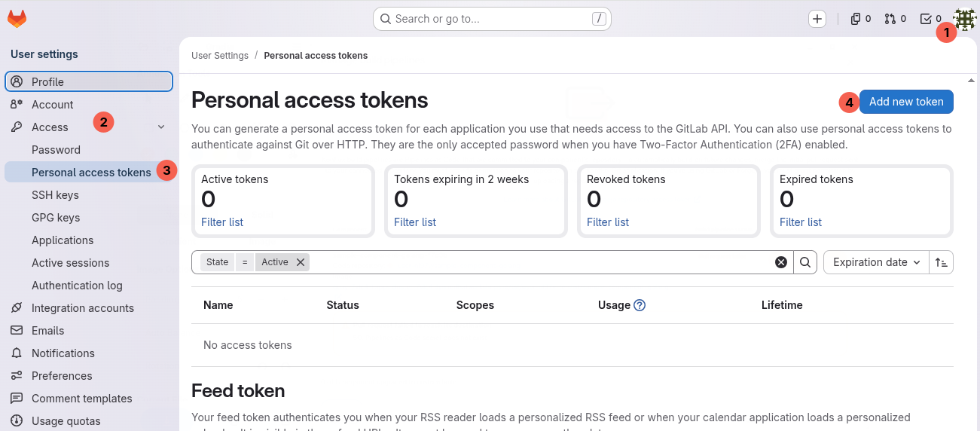The width and height of the screenshot is (980, 431).
Task: Filter list under Revoked tokens
Action: point(608,222)
